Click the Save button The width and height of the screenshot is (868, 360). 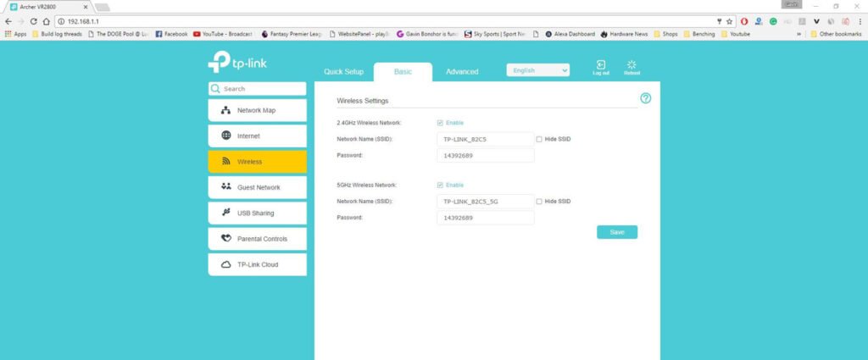point(616,232)
